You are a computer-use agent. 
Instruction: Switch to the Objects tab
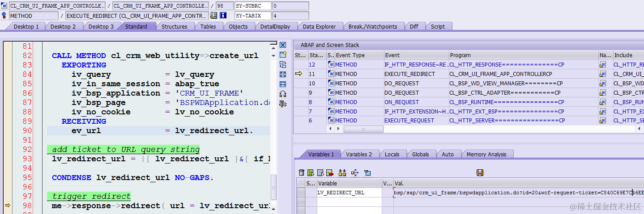238,26
